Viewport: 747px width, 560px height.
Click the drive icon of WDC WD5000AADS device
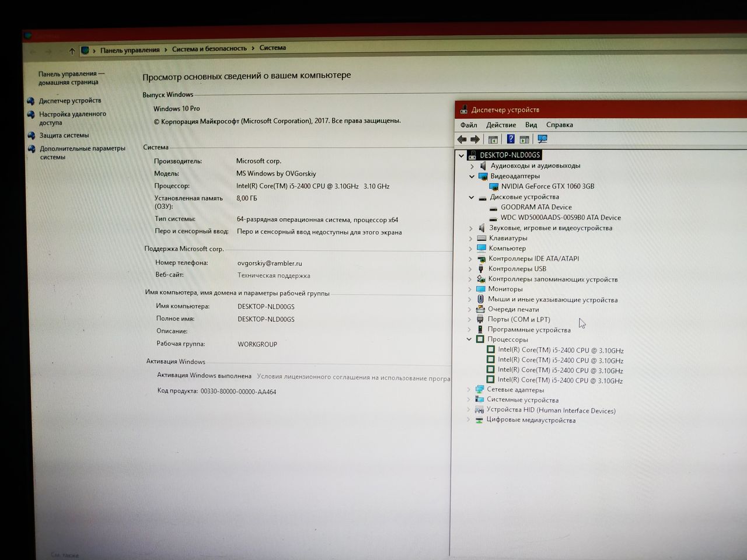(x=493, y=218)
